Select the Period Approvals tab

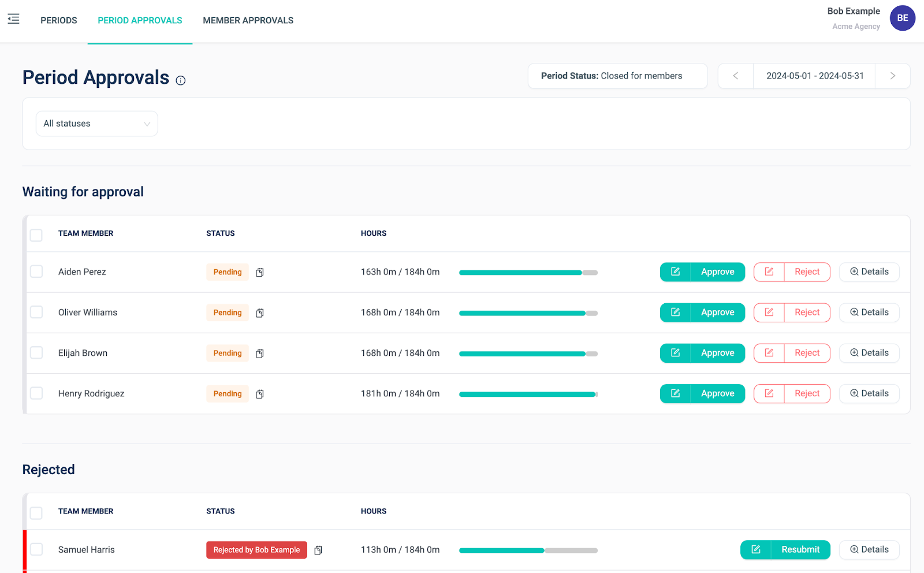click(x=140, y=21)
